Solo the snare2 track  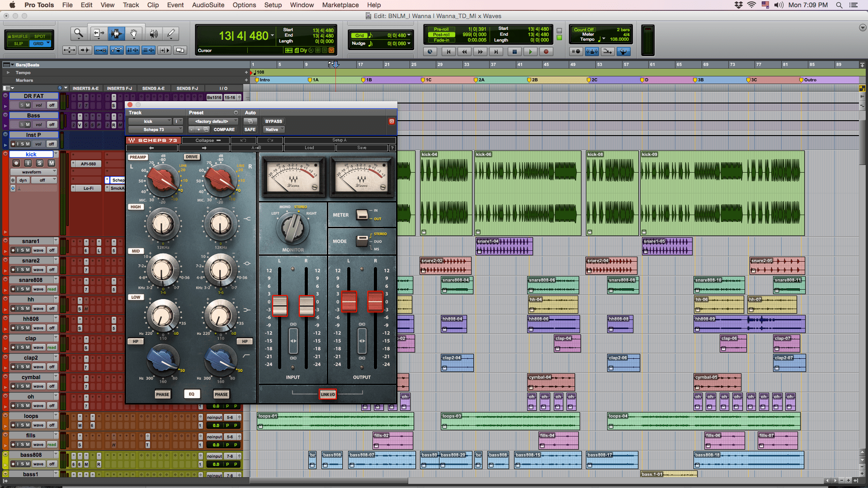coord(23,270)
